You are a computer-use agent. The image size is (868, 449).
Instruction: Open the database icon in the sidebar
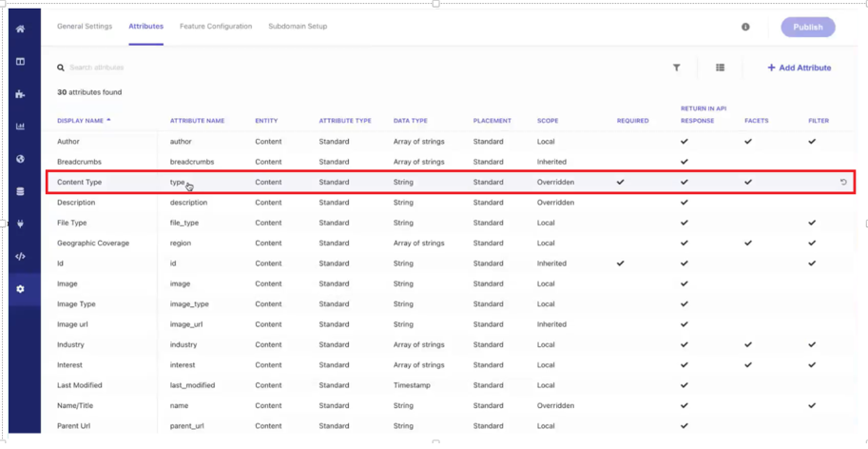click(x=21, y=191)
